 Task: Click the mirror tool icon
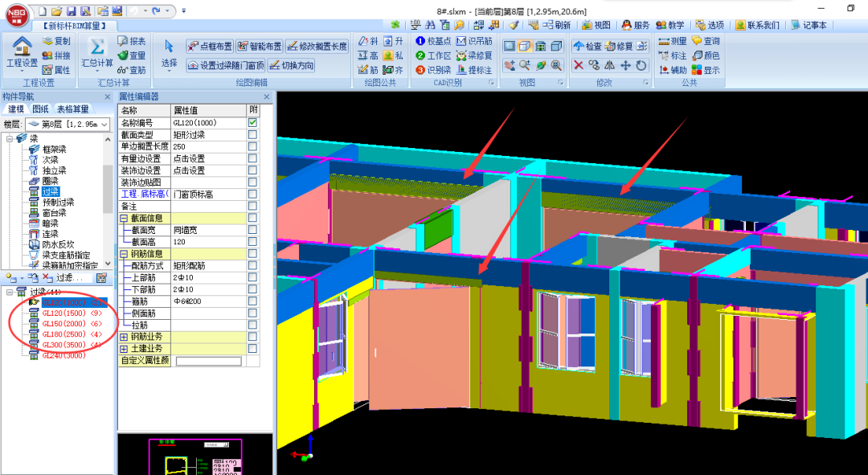click(x=609, y=65)
